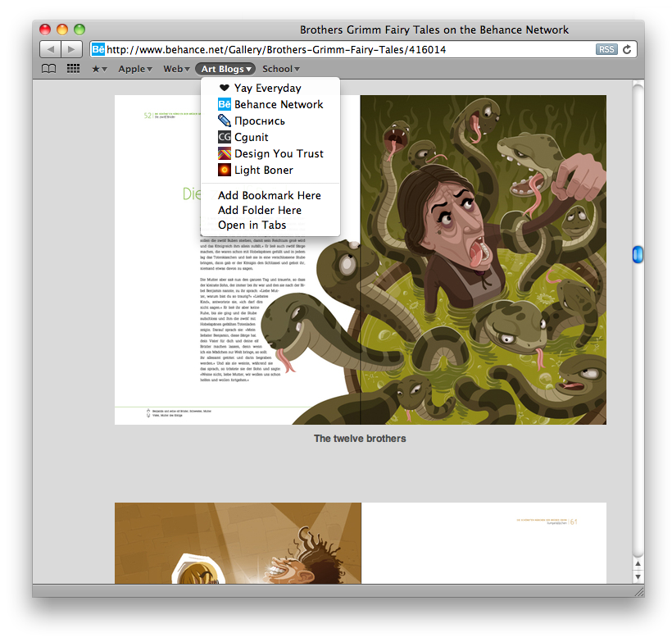Expand the School bookmarks folder

coord(281,69)
